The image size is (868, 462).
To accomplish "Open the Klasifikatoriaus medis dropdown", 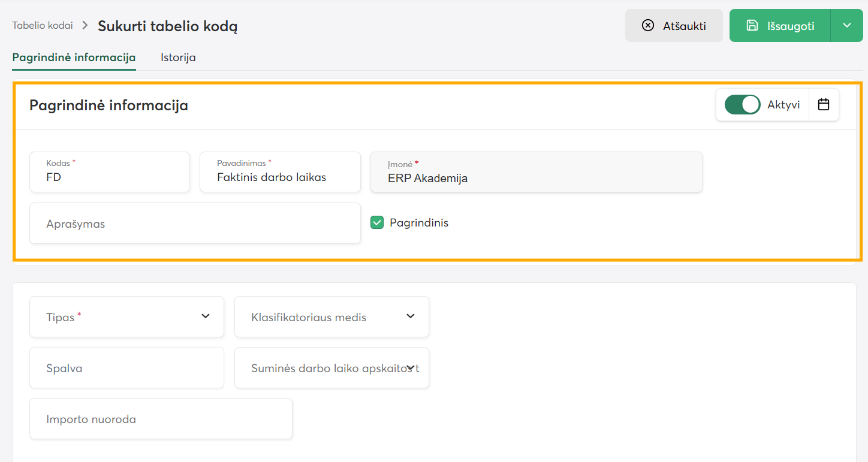I will coord(331,316).
